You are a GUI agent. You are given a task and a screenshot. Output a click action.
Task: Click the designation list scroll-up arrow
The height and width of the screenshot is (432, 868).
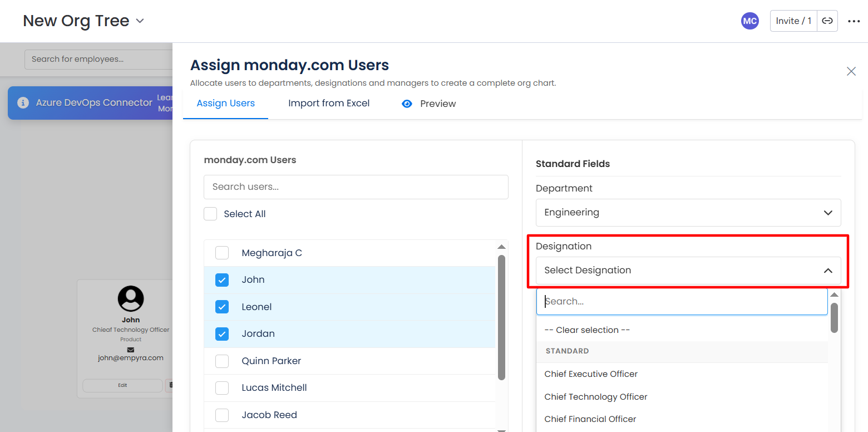(834, 294)
